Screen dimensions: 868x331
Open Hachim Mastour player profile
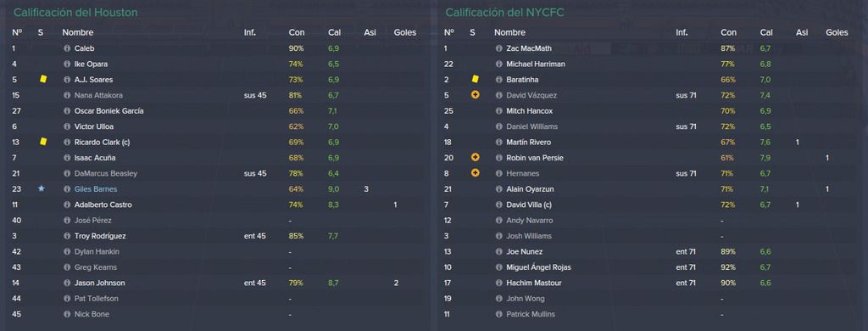click(x=534, y=283)
